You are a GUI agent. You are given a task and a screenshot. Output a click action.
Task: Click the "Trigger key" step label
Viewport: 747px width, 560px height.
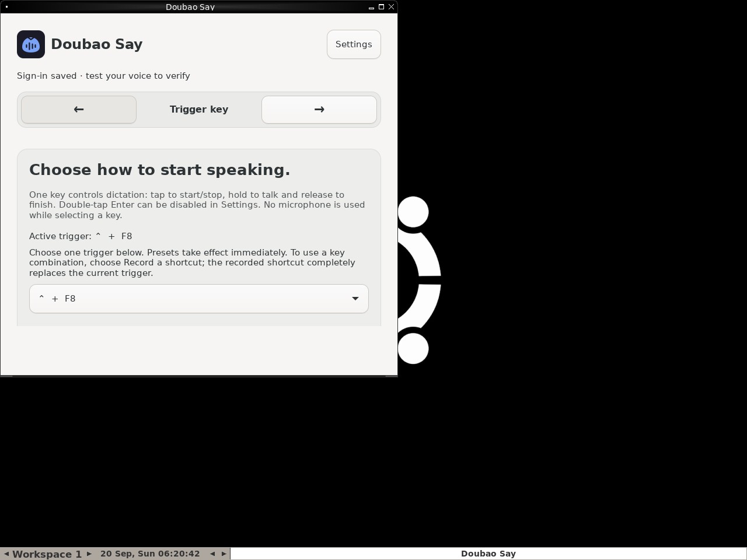coord(199,110)
